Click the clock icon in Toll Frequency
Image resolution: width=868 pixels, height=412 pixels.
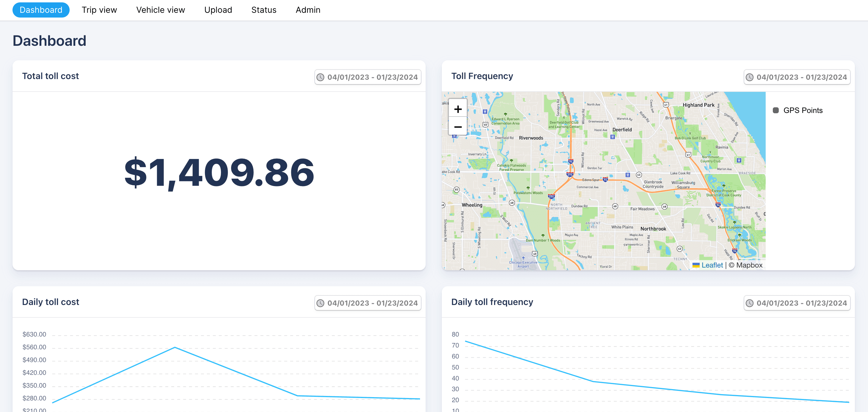tap(750, 77)
